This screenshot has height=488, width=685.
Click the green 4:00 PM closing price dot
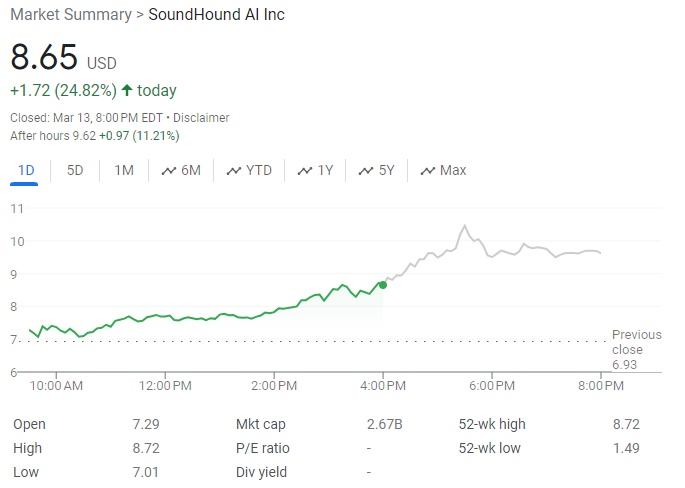[x=383, y=285]
